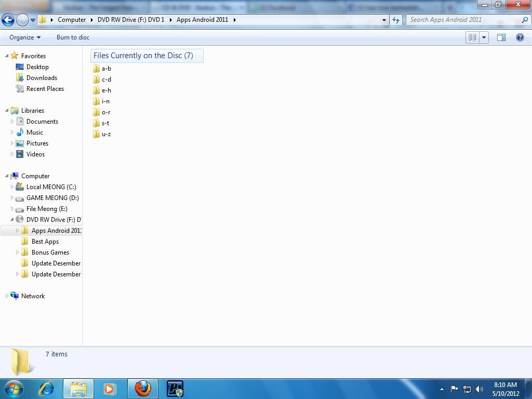532x399 pixels.
Task: Select File Meong (E:) drive
Action: tap(42, 209)
